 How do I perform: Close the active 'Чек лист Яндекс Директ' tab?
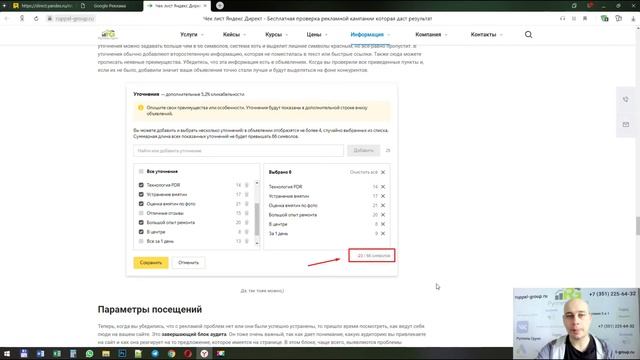click(205, 6)
